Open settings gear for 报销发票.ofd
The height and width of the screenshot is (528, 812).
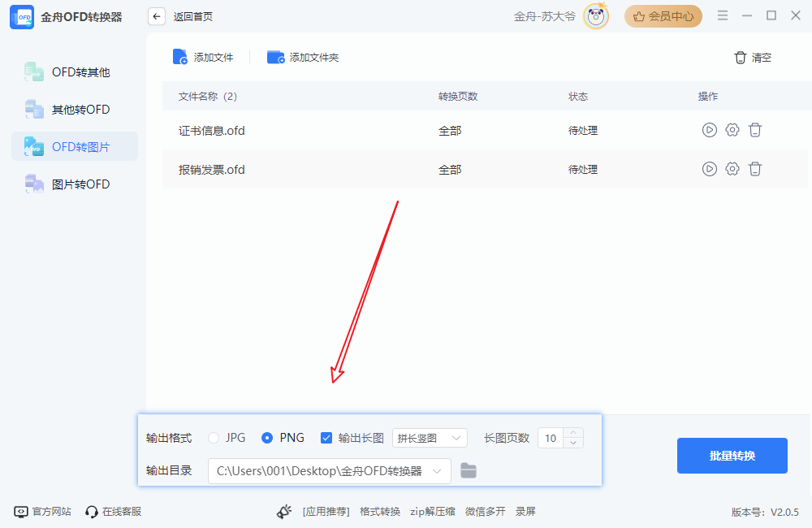[732, 168]
